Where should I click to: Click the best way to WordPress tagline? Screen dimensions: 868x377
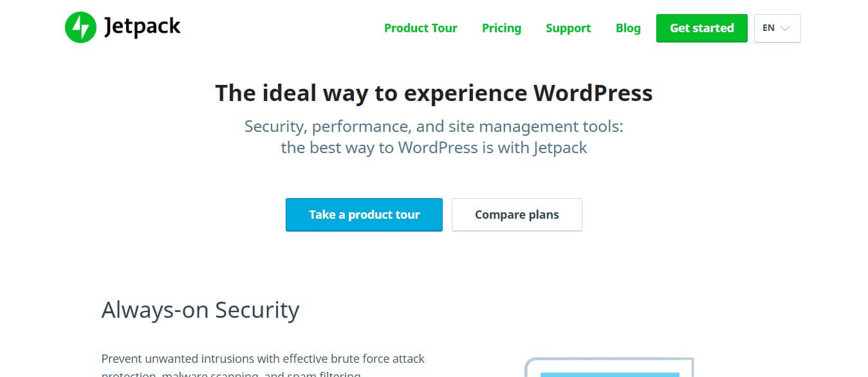pos(434,147)
